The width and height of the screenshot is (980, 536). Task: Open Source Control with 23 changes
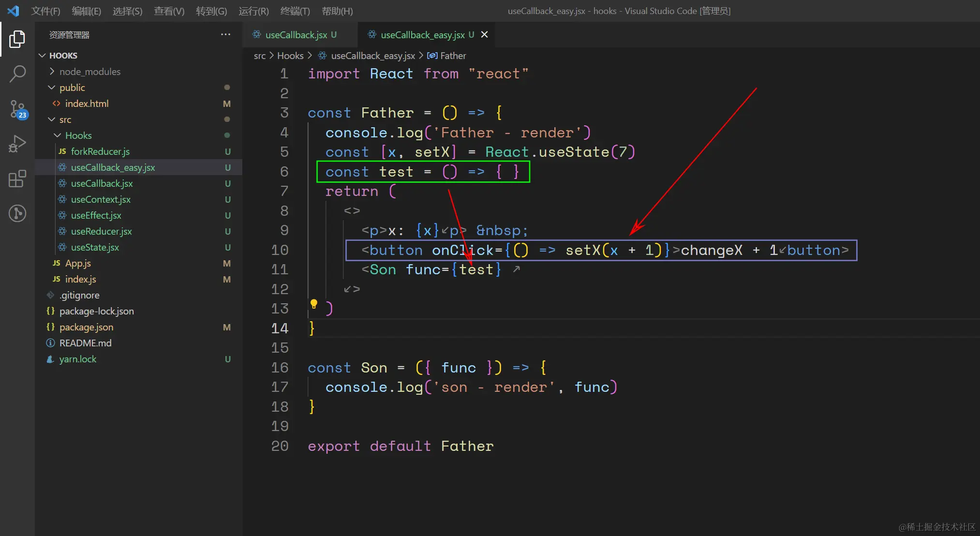(18, 109)
